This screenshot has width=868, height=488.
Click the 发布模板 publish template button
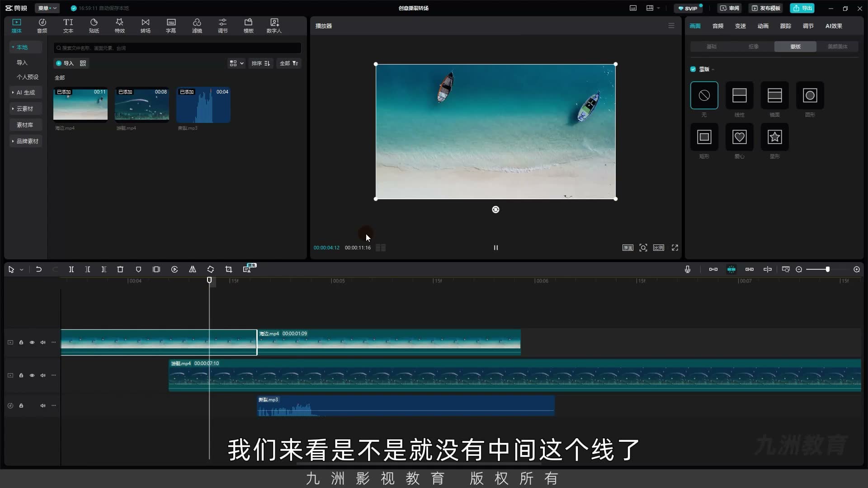[766, 8]
